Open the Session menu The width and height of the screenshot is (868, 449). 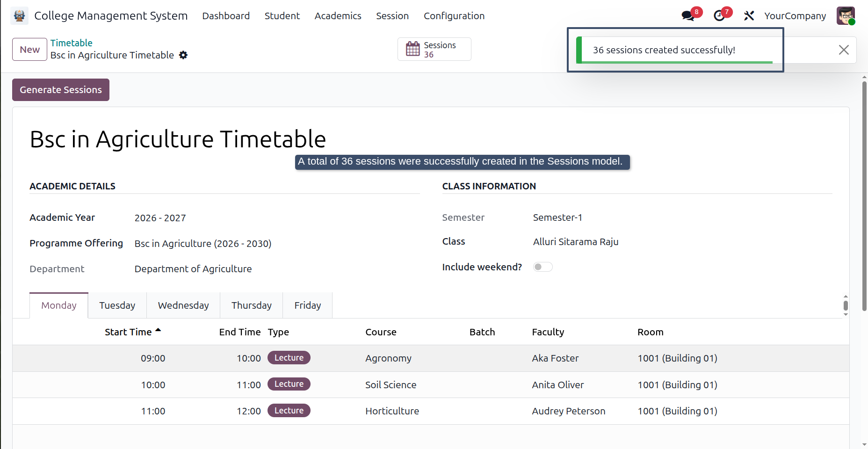tap(392, 16)
